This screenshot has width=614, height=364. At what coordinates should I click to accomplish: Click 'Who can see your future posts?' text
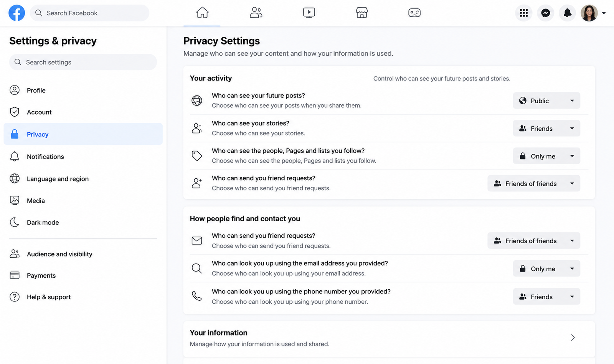click(x=258, y=96)
